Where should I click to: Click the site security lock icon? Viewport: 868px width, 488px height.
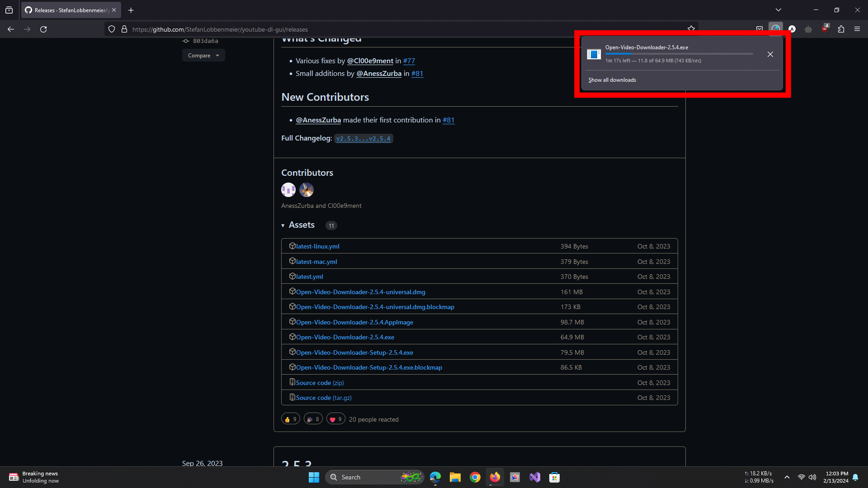coord(124,29)
